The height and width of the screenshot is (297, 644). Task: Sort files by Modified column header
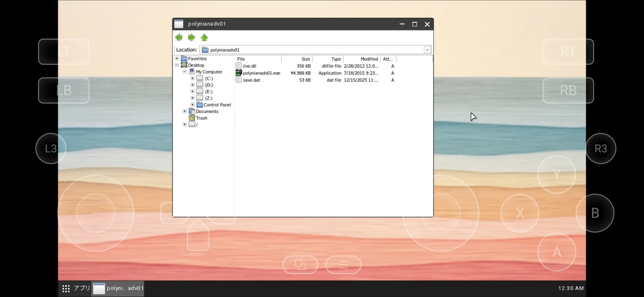point(362,59)
